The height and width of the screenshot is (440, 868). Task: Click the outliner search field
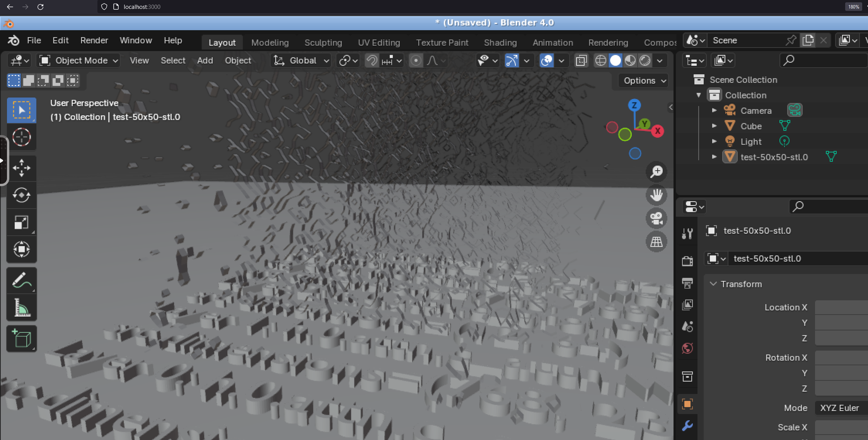[x=824, y=60]
